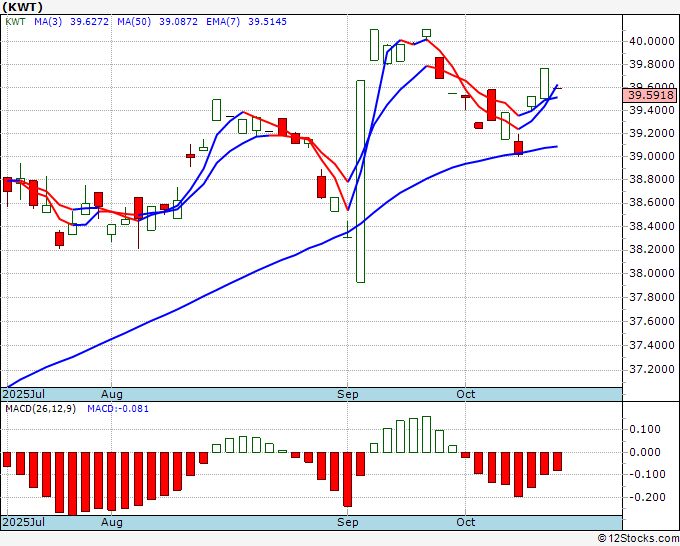Click the MA(3) legend label
Screen dimensions: 680x546
[x=48, y=22]
